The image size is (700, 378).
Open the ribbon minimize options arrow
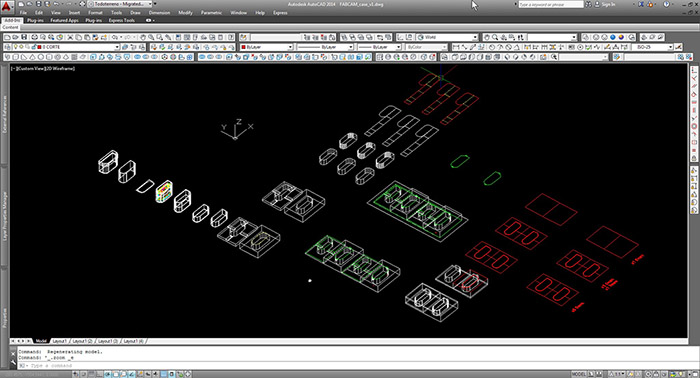click(x=154, y=20)
